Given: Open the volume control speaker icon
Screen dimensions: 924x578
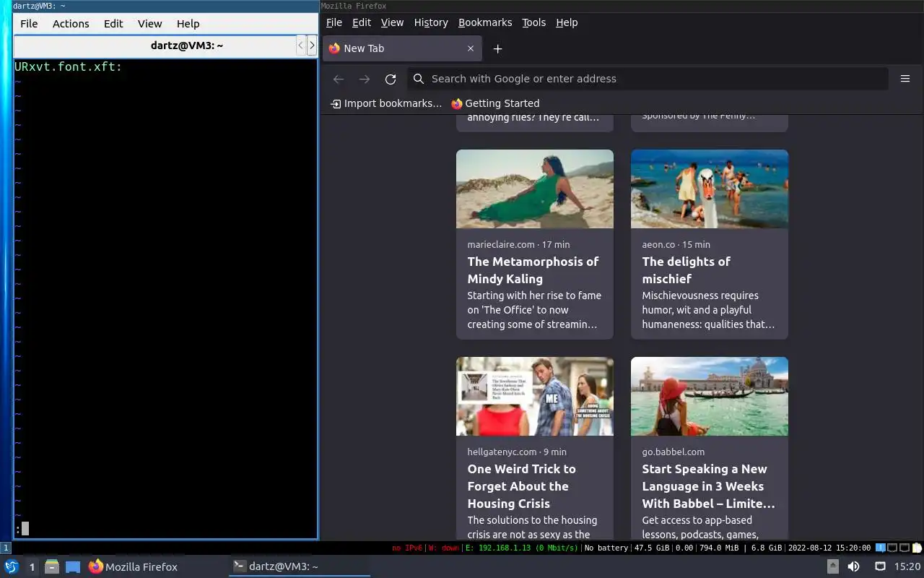Looking at the screenshot, I should [853, 566].
